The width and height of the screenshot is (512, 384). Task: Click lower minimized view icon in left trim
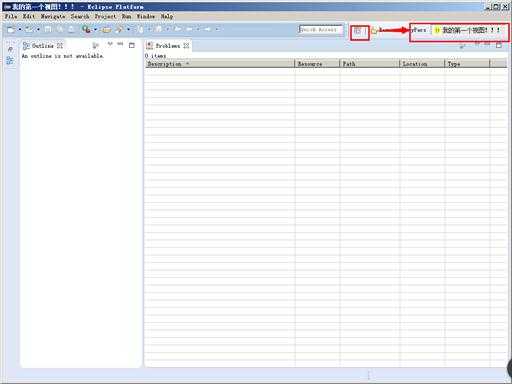(x=10, y=60)
